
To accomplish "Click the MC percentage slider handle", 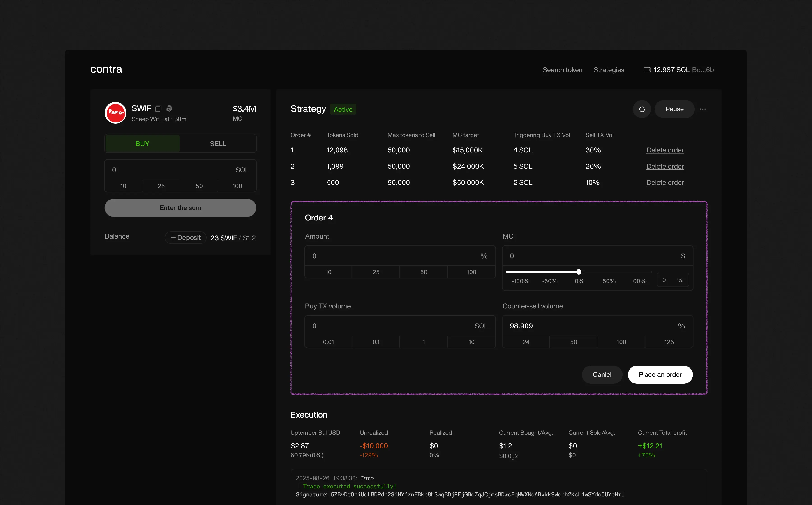I will 578,272.
